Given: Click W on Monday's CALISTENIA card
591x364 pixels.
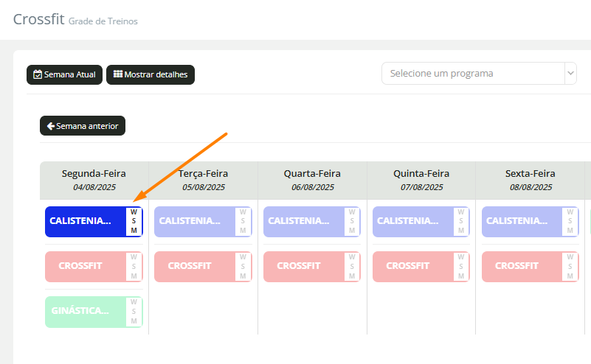Looking at the screenshot, I should click(134, 212).
